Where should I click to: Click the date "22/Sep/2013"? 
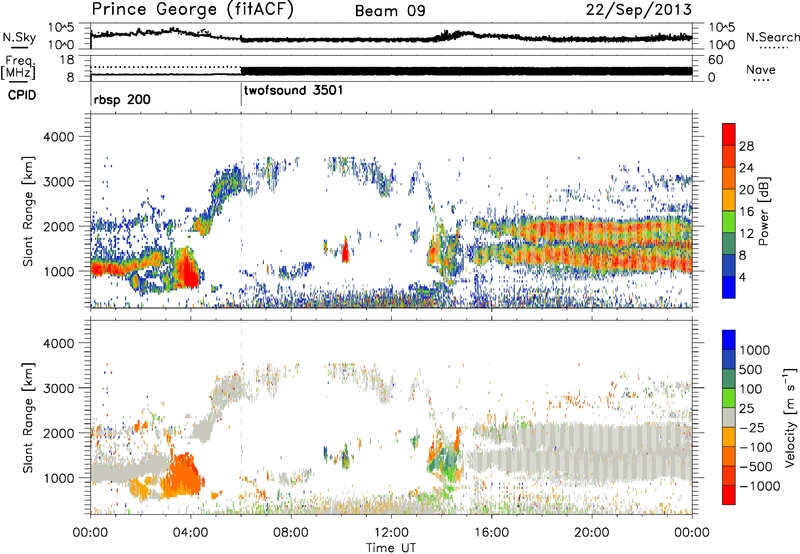pyautogui.click(x=638, y=9)
